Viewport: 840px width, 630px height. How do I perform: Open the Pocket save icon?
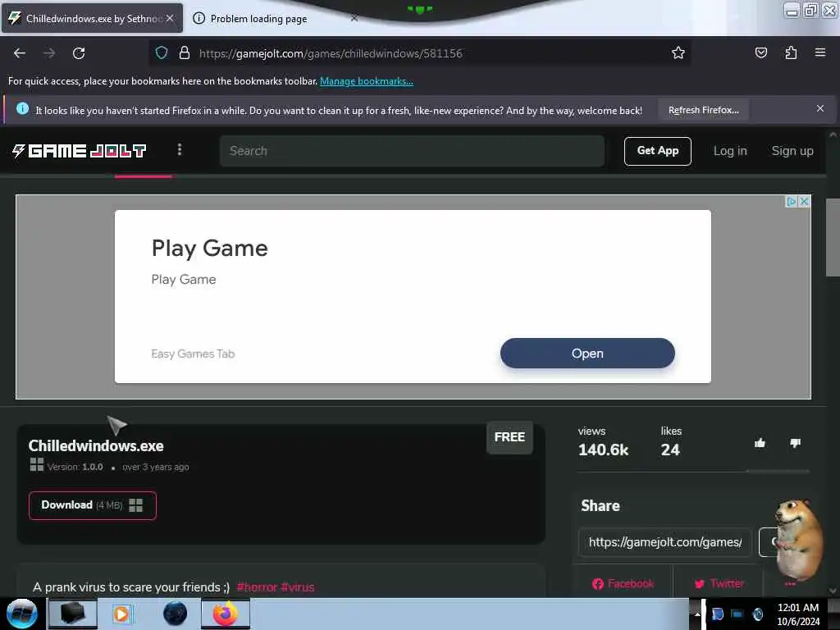coord(760,52)
